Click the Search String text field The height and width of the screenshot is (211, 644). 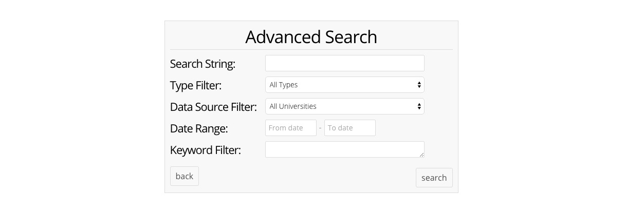coord(344,63)
